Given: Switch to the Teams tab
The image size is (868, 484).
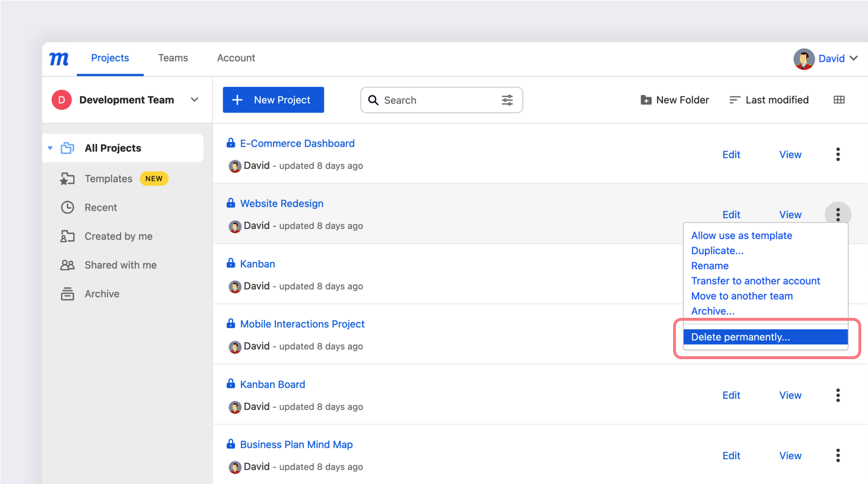Looking at the screenshot, I should click(x=172, y=58).
